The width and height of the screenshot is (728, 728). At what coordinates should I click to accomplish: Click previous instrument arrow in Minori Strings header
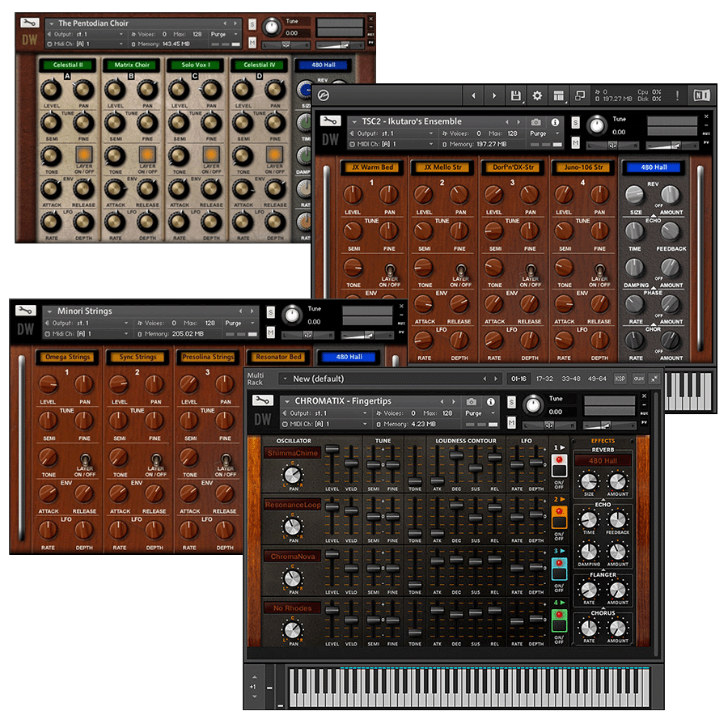240,311
